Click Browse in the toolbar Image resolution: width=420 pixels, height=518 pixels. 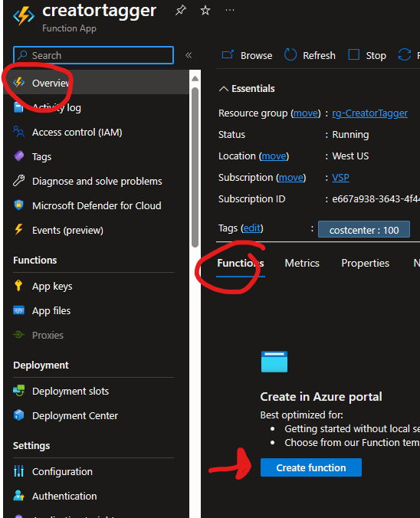247,55
